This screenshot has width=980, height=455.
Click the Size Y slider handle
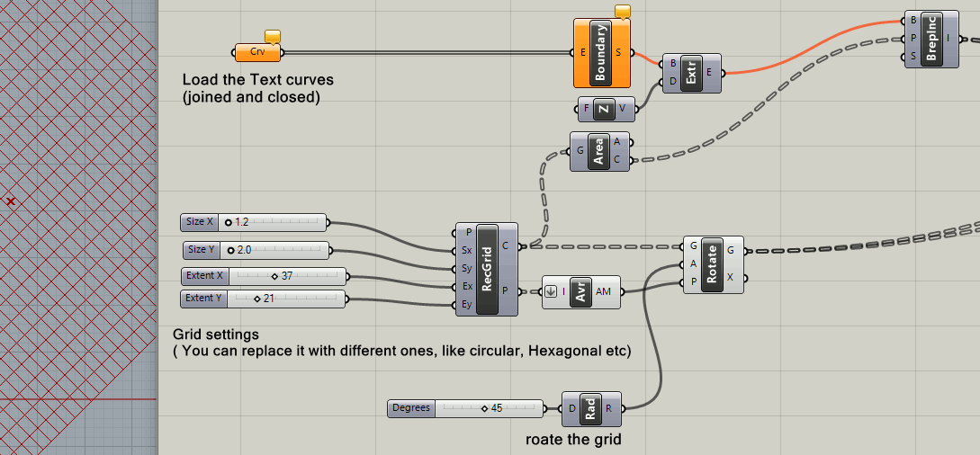pyautogui.click(x=230, y=250)
